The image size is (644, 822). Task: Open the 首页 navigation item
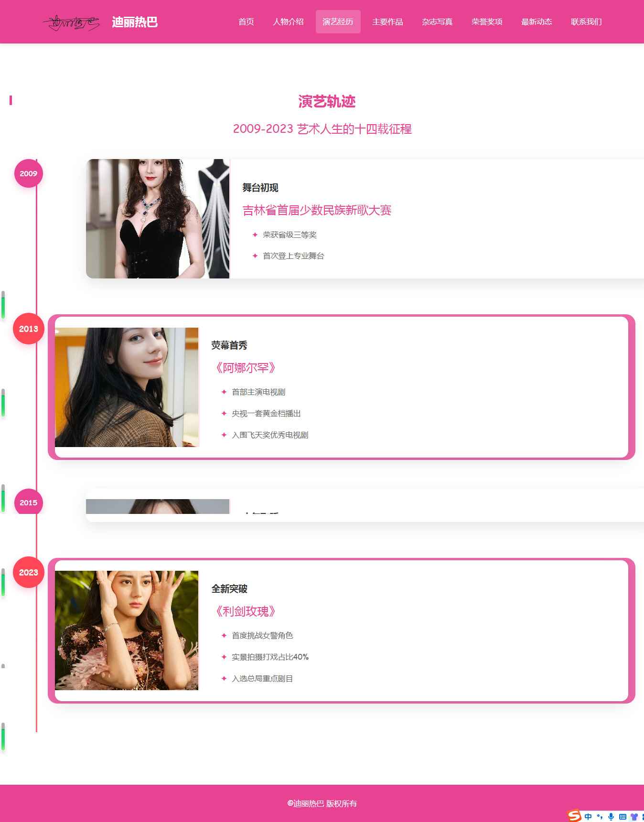pyautogui.click(x=246, y=21)
